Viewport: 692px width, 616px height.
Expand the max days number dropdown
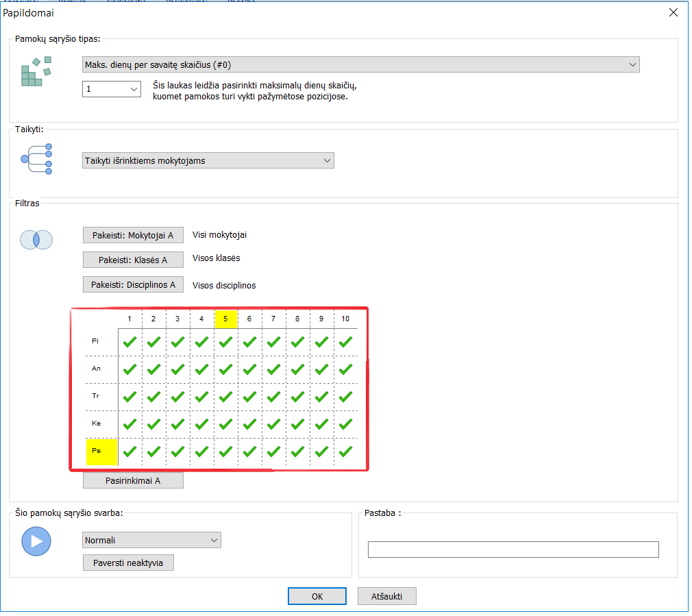[x=111, y=89]
